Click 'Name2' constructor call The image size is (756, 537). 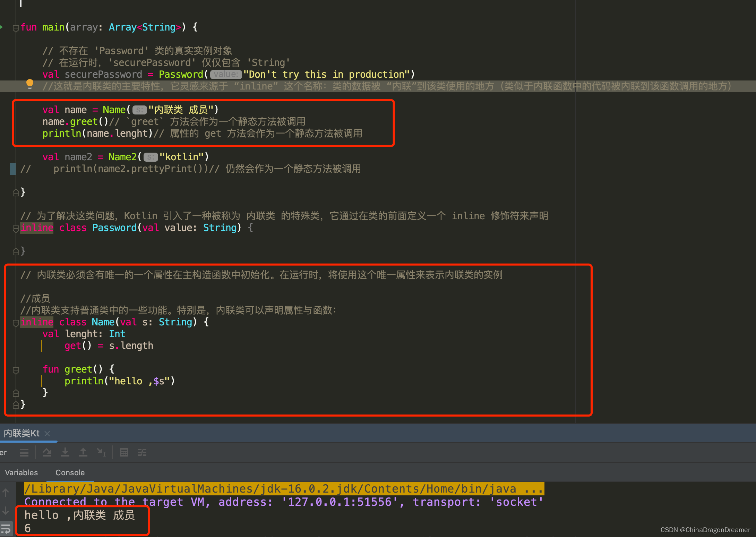pyautogui.click(x=122, y=157)
